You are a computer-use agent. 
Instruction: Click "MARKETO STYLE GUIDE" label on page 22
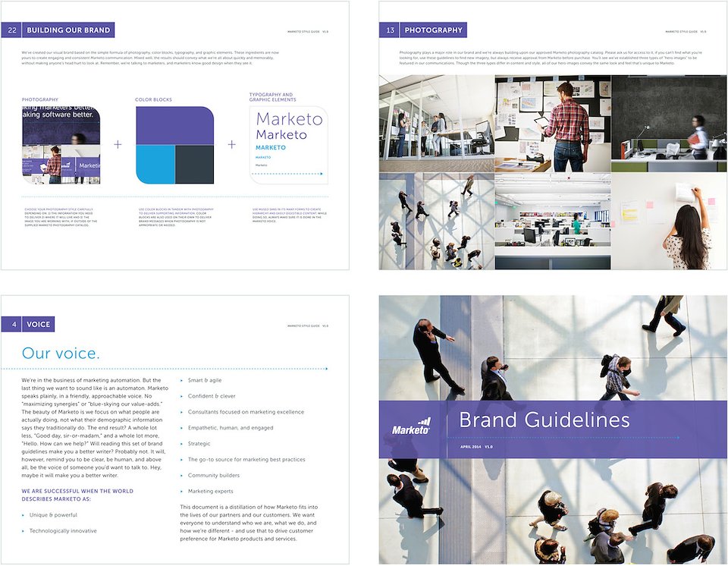[x=303, y=32]
